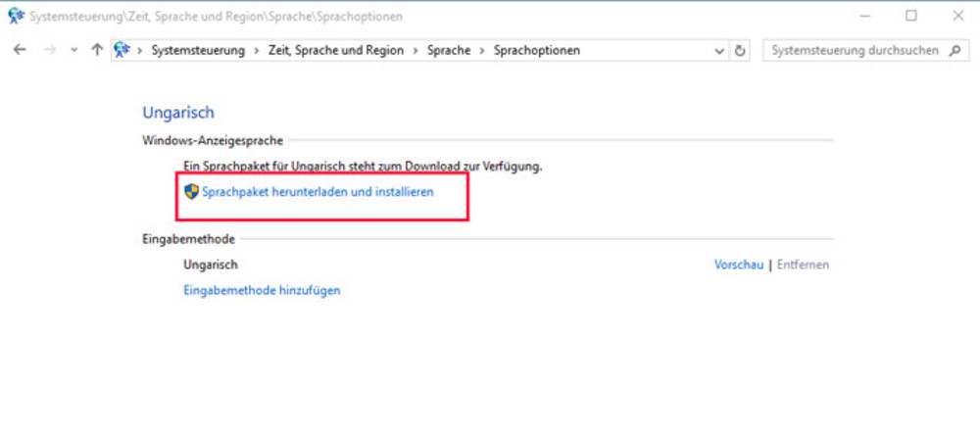Click the forward navigation arrow

point(50,50)
